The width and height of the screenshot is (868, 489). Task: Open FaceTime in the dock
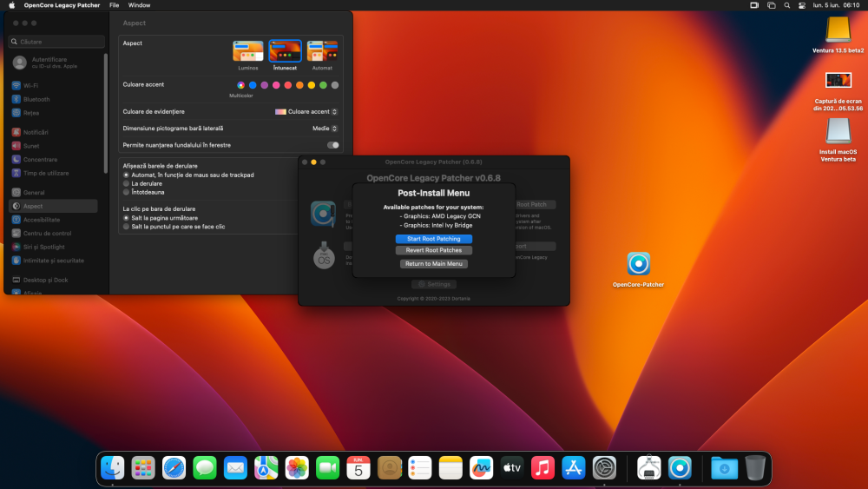[328, 468]
